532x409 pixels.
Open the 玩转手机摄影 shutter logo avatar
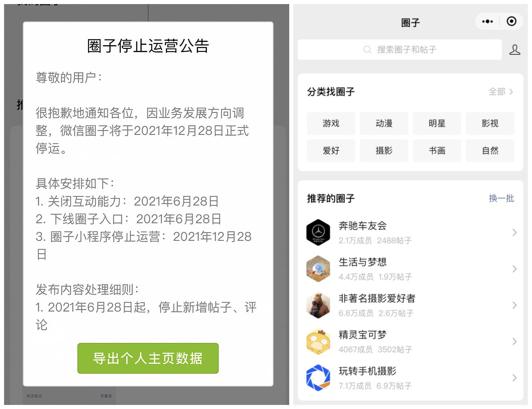click(318, 378)
